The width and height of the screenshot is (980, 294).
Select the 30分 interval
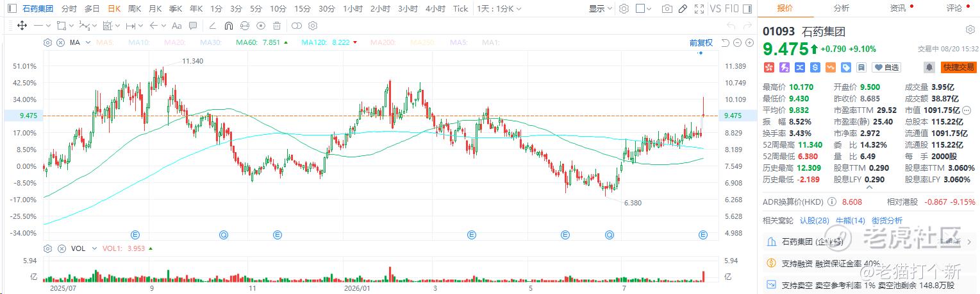pyautogui.click(x=327, y=9)
